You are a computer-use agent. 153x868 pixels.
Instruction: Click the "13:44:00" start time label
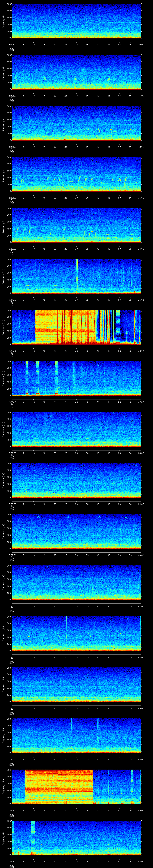(x=12, y=810)
